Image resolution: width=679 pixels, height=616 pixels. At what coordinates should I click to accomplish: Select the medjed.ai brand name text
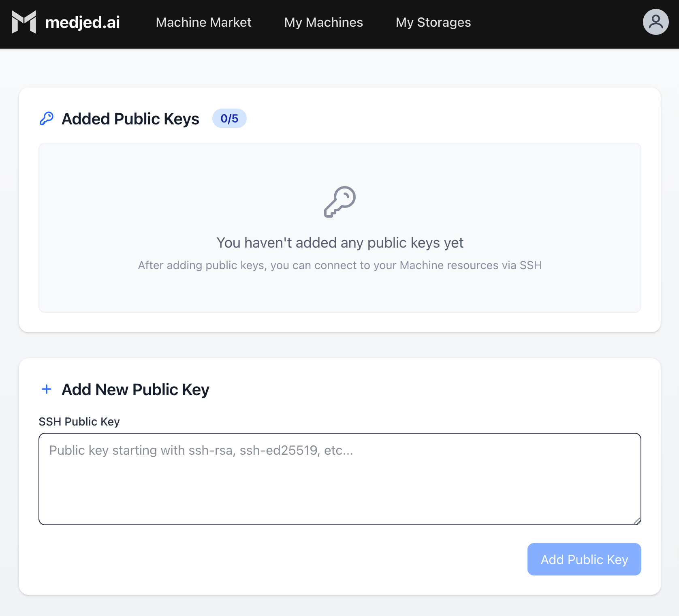click(82, 23)
